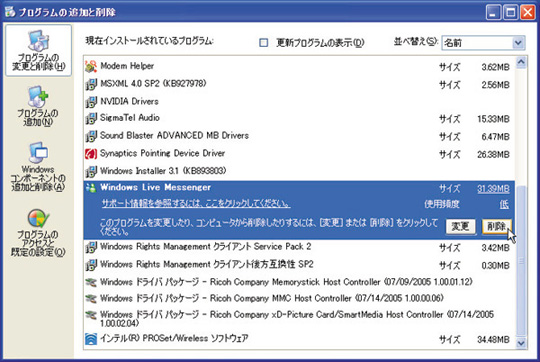Select インテル(R) PROSet/Wireless ソフトウェア entry
540x362 pixels.
pyautogui.click(x=299, y=339)
